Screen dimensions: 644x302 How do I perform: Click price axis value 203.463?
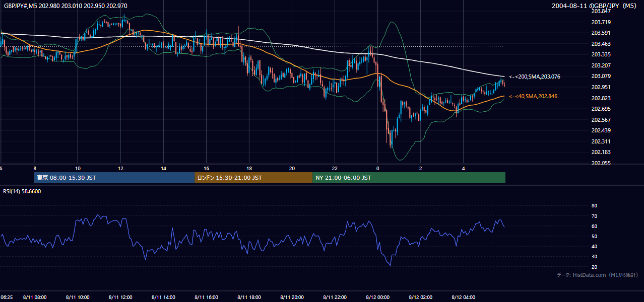click(x=601, y=44)
